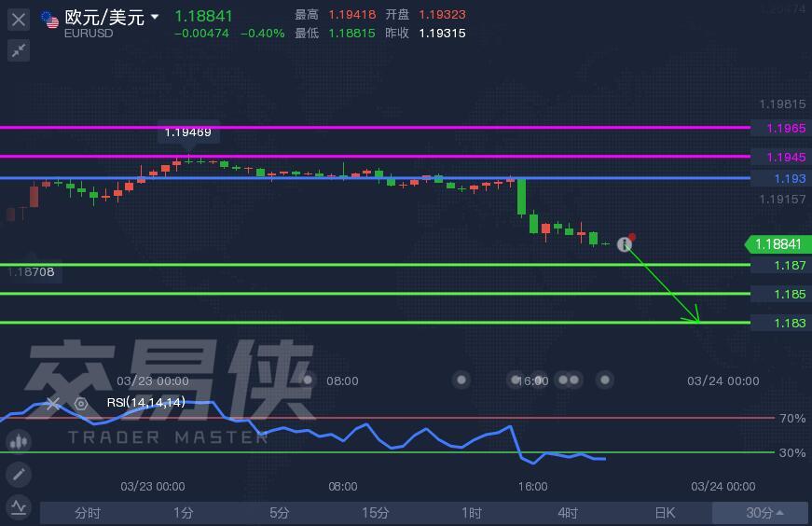
Task: Click the change value −0.00474
Action: click(x=202, y=34)
